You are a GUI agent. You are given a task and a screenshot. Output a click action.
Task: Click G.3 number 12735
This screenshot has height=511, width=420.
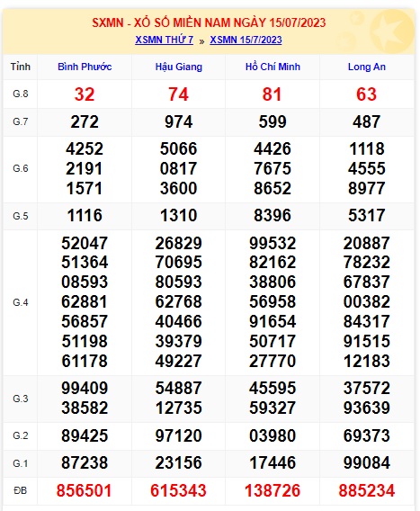(179, 408)
